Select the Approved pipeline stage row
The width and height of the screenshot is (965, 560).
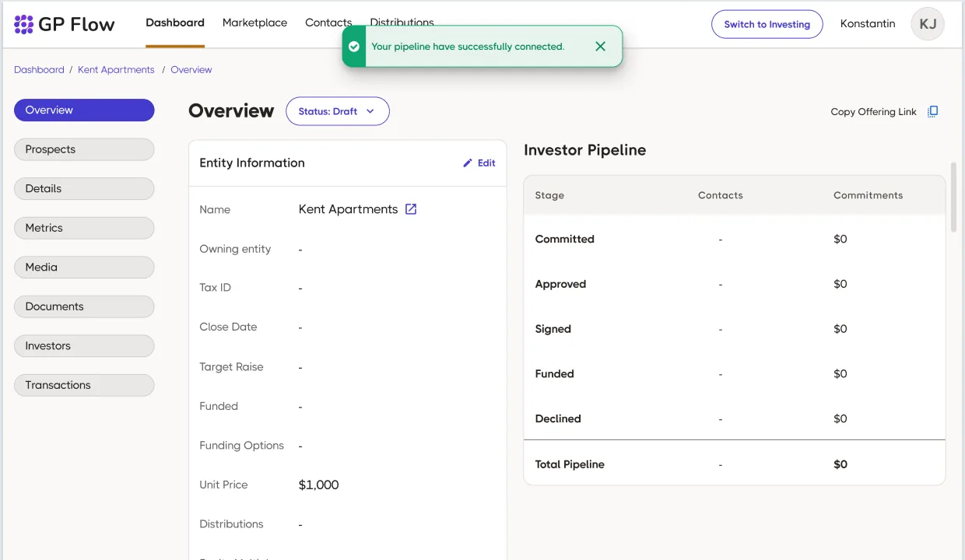735,284
